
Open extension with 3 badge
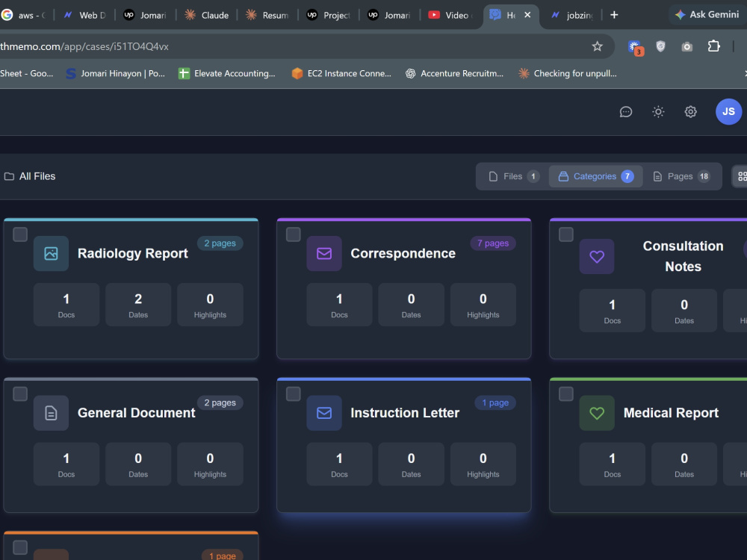(x=636, y=48)
